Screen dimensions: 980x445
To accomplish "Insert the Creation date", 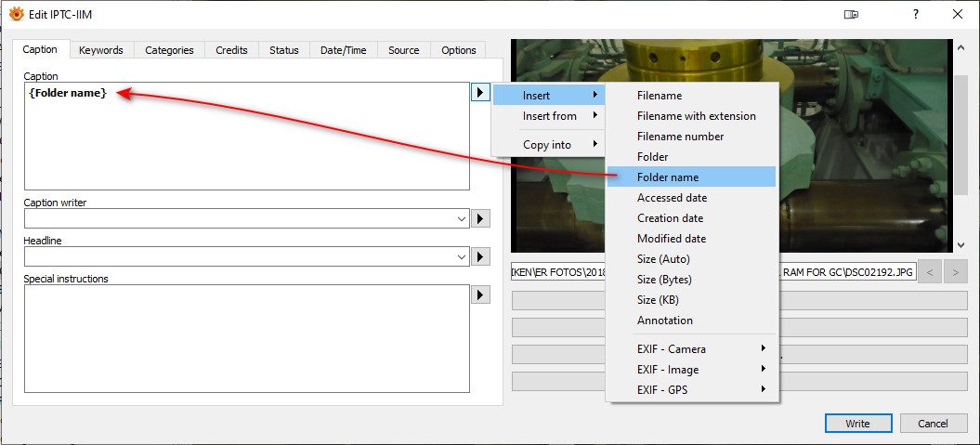I will [x=692, y=218].
